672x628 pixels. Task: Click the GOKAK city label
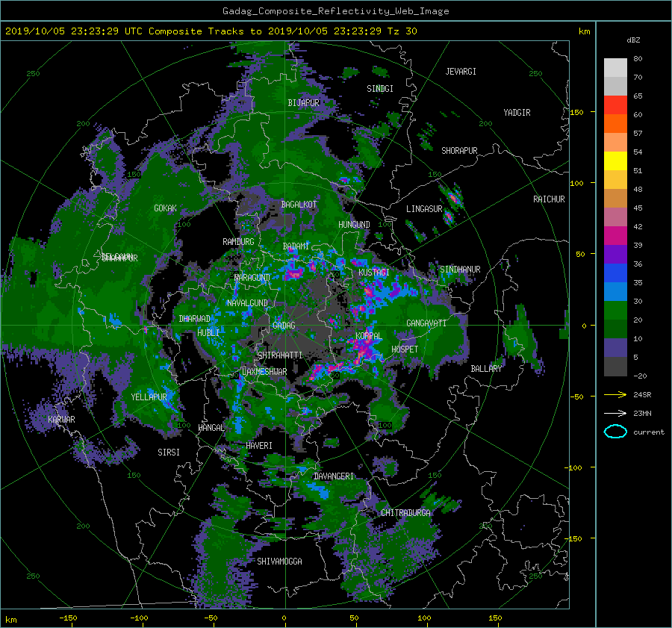(x=166, y=208)
